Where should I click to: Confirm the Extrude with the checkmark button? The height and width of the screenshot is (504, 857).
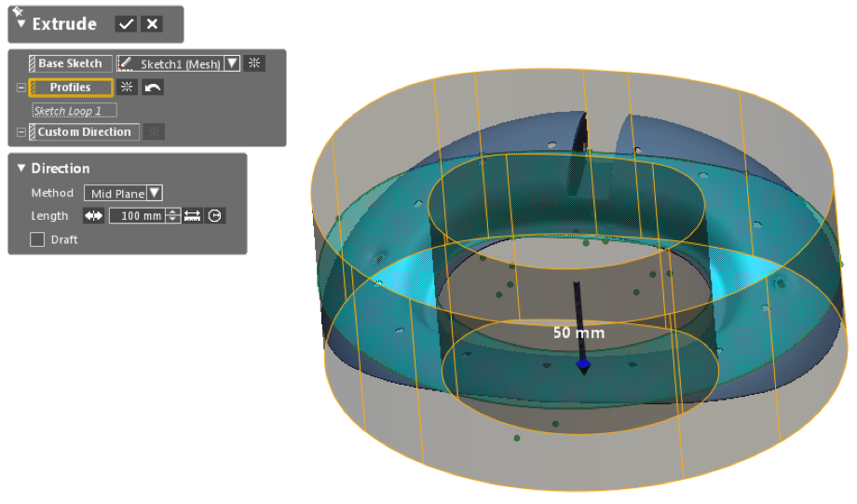tap(126, 24)
